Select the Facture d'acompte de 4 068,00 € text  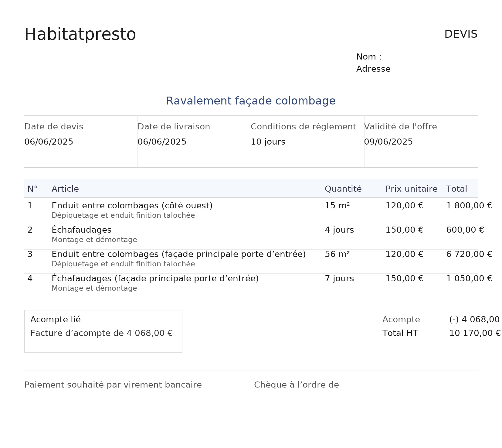click(x=101, y=333)
